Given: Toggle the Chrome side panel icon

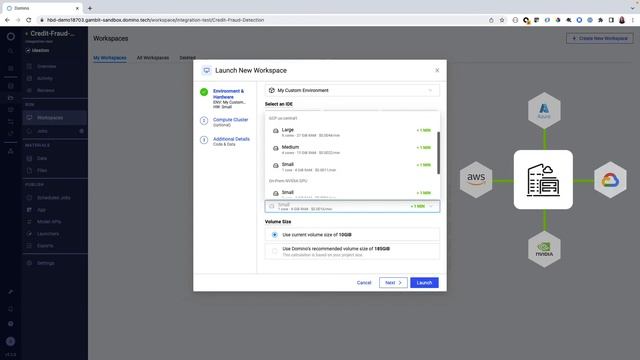Looking at the screenshot, I should click(x=611, y=20).
